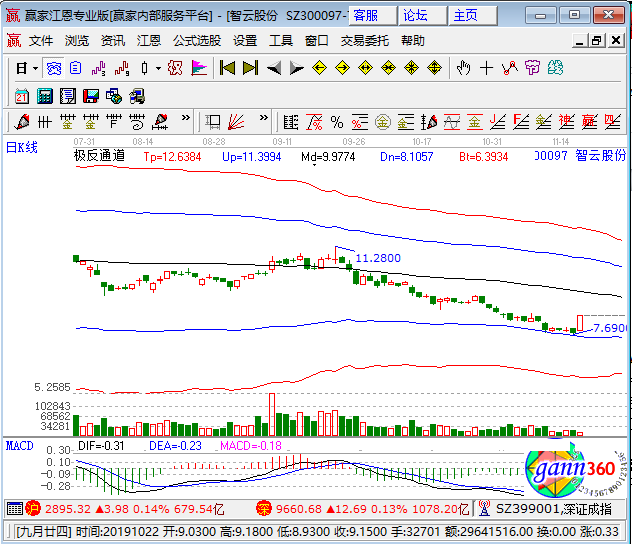Click the keyboard grid icon in status bar
This screenshot has height=544, width=632.
tap(15, 509)
